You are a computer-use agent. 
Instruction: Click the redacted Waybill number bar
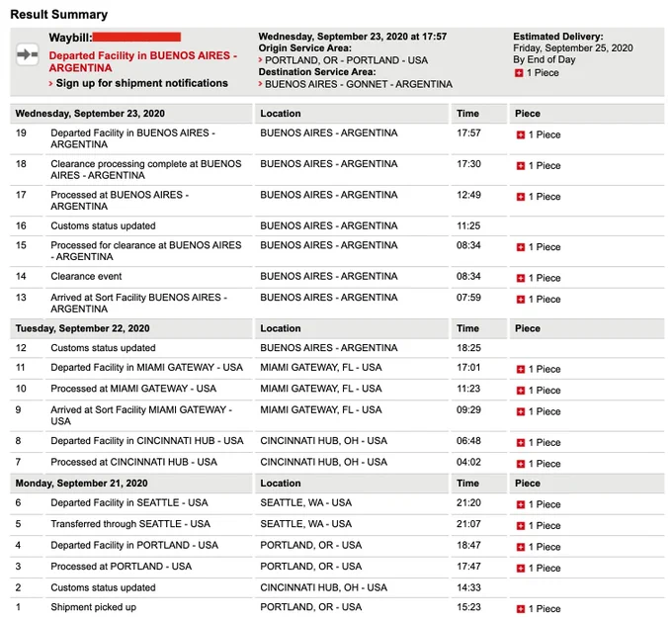pyautogui.click(x=136, y=37)
